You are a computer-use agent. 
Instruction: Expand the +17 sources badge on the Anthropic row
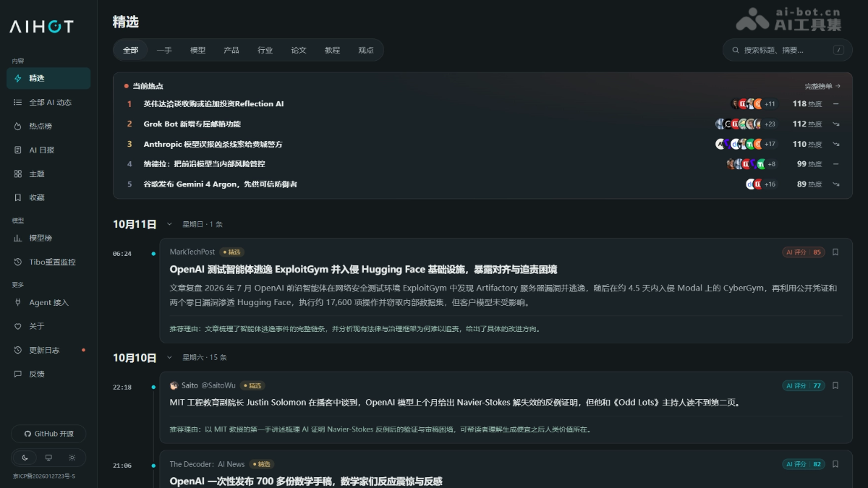click(770, 144)
